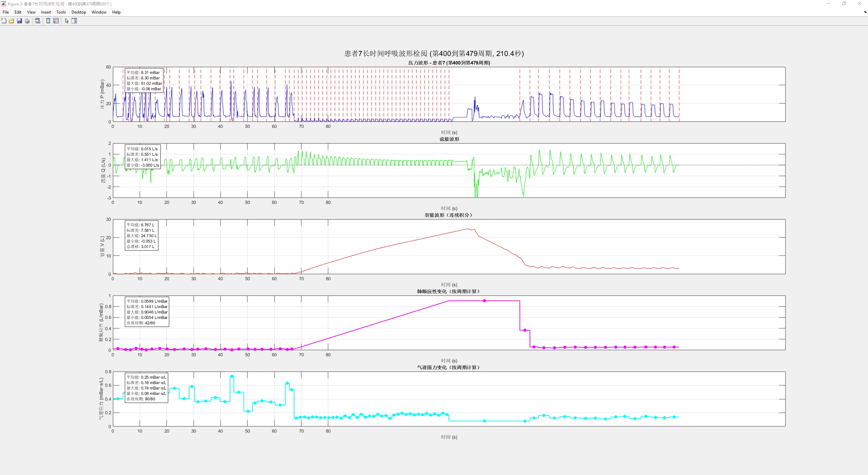Insert a legend using the toolbar icon

[56, 21]
